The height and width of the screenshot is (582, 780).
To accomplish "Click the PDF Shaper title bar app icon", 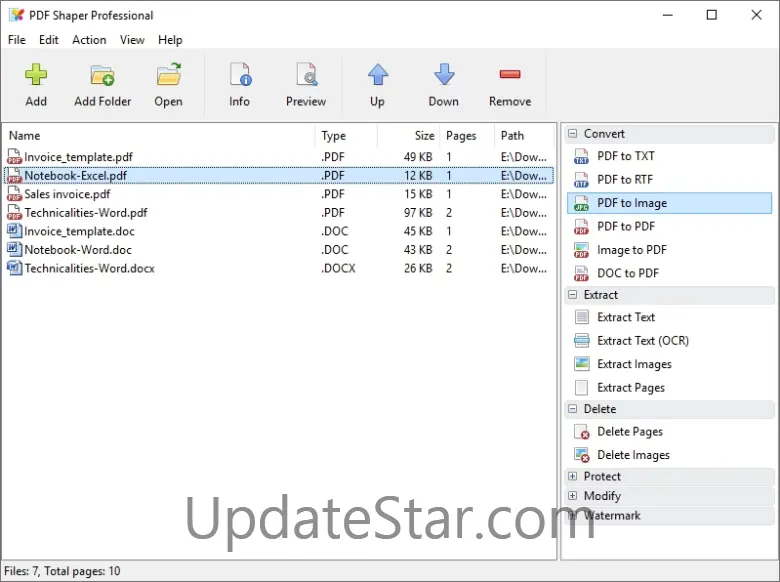I will click(16, 15).
